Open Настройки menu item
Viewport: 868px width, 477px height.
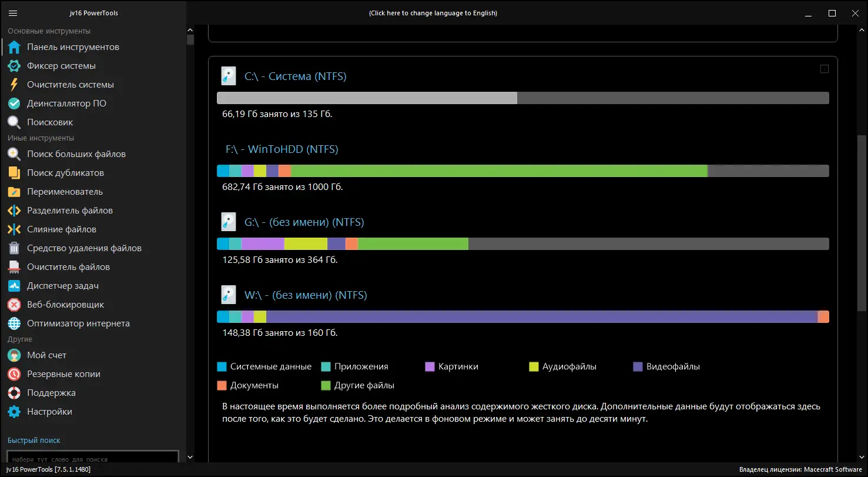49,412
